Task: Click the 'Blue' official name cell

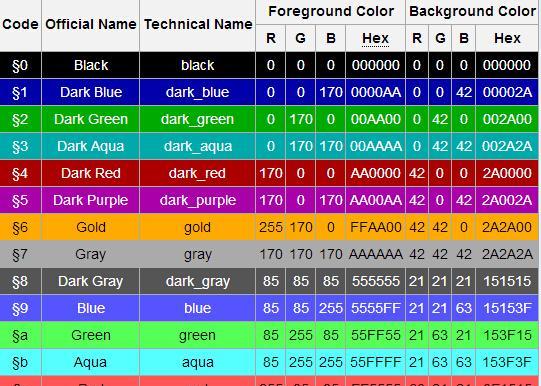Action: (x=91, y=308)
